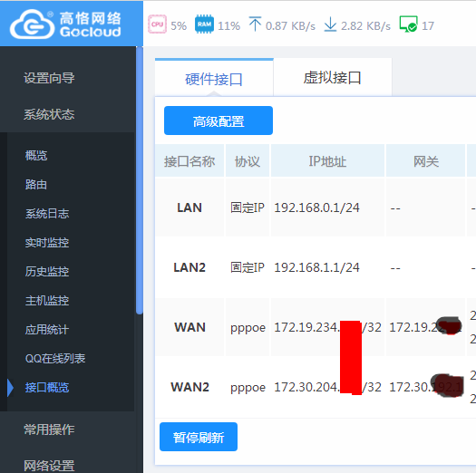
Task: Click the WAN row pppoe protocol cell
Action: [248, 328]
